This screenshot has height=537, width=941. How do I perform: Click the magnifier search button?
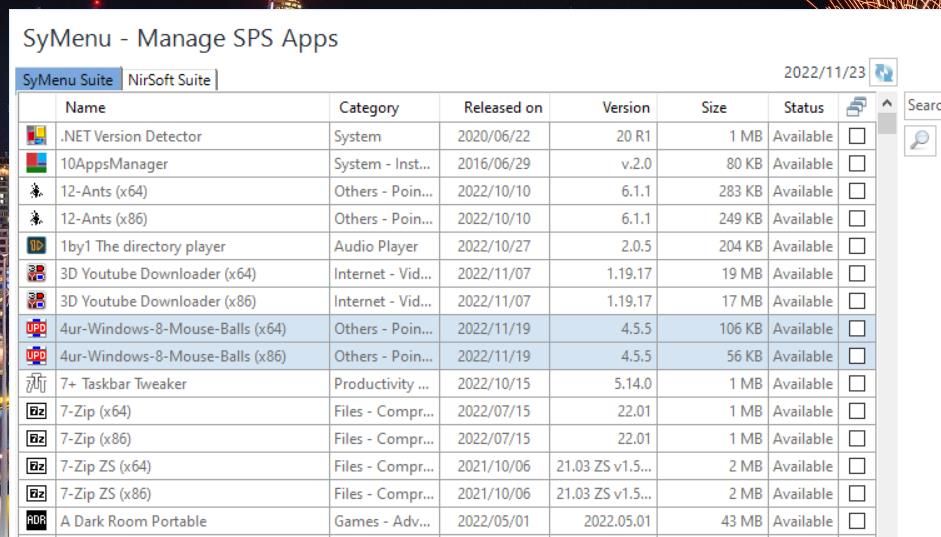point(919,141)
